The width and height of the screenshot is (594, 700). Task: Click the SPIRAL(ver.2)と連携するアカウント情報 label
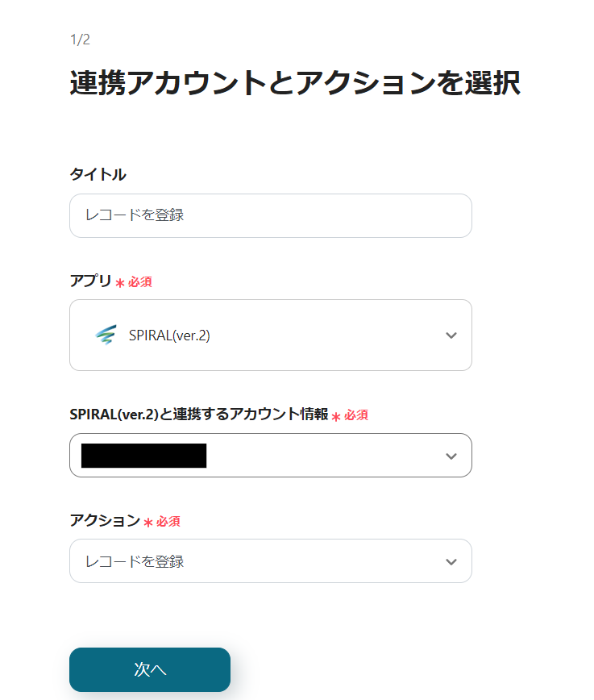click(199, 415)
